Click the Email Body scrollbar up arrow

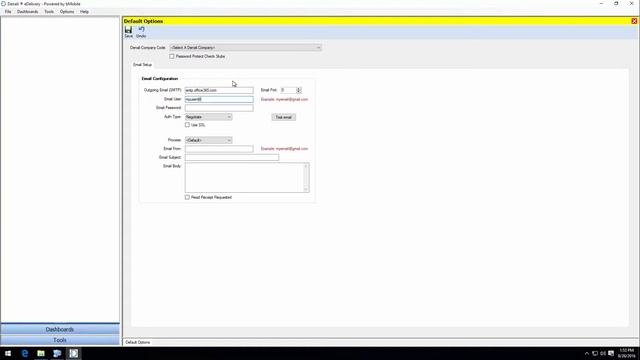306,166
